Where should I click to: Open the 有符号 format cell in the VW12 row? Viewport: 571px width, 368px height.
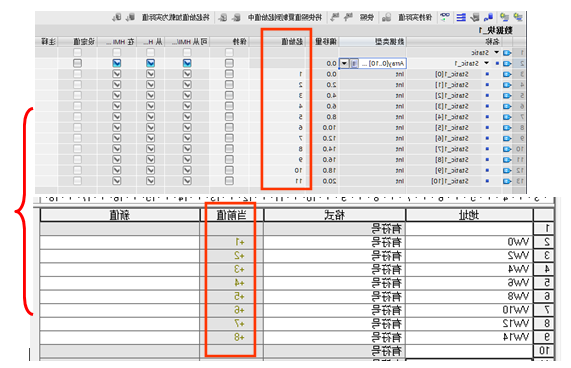click(334, 324)
